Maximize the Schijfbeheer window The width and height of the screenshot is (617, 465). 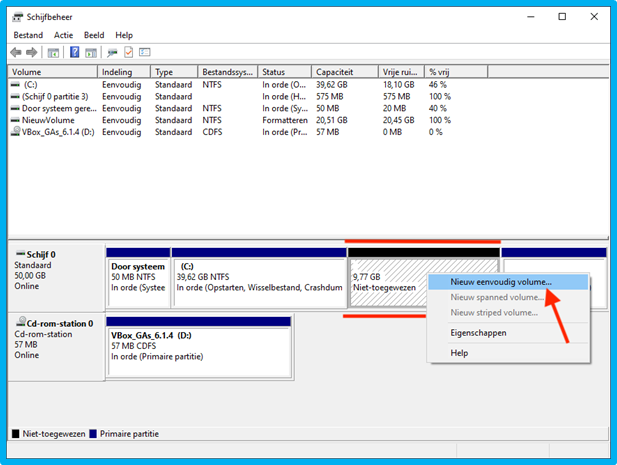(x=562, y=17)
